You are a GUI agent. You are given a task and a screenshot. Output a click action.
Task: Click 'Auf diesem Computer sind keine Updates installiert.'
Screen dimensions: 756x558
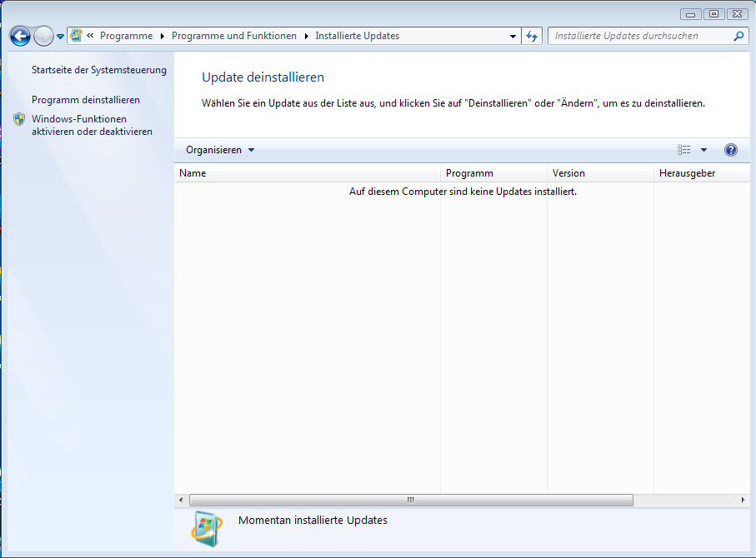[463, 192]
